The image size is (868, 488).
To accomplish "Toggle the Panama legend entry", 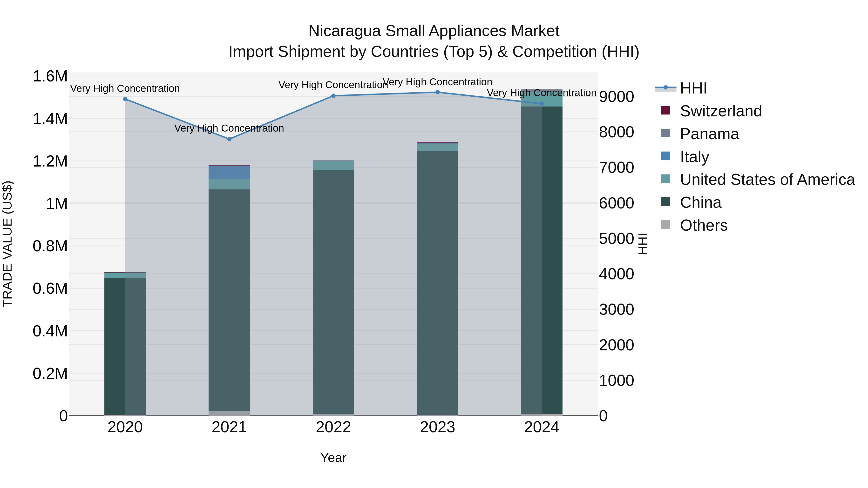I will point(700,134).
